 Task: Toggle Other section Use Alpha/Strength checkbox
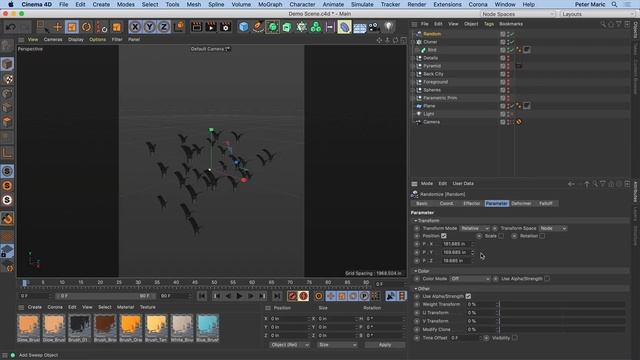[x=468, y=296]
